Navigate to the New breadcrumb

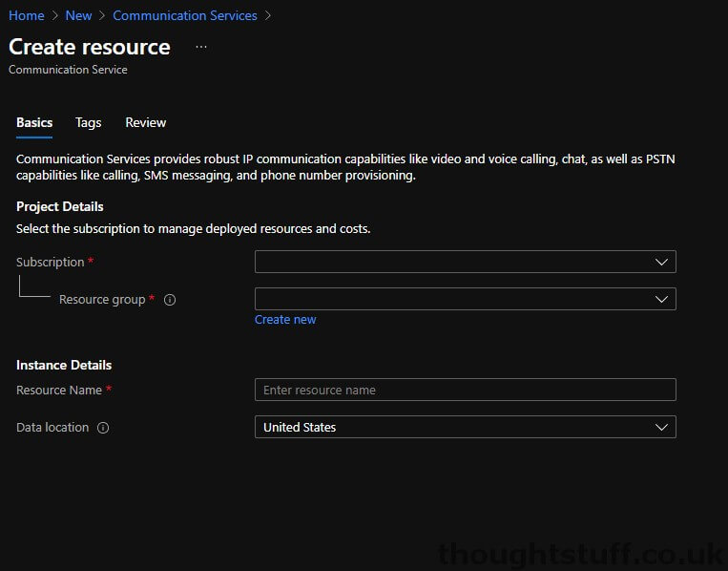click(78, 15)
